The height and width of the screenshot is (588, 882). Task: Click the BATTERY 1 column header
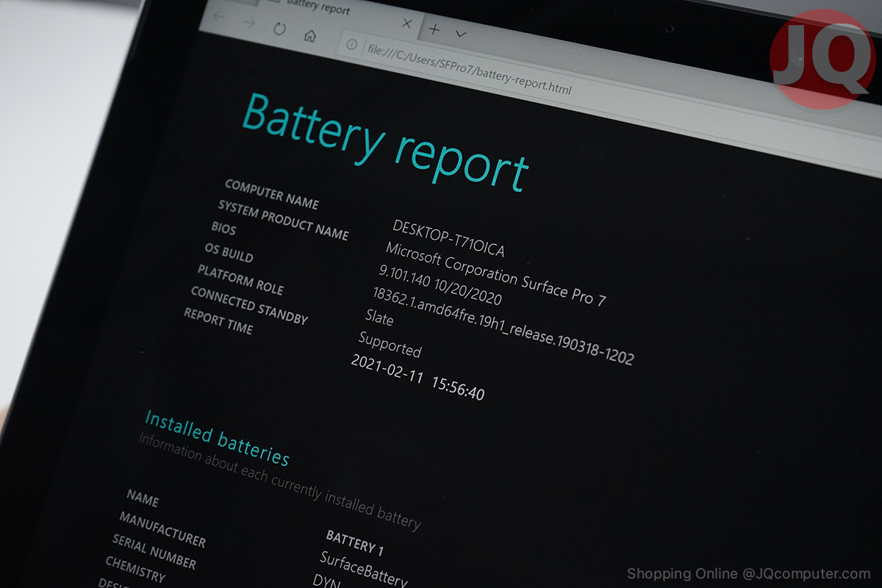pos(355,543)
